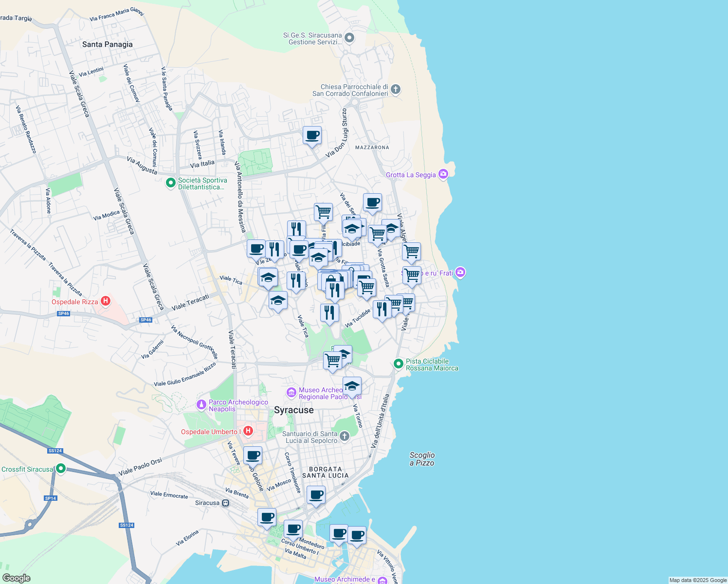Open the Crossfit Siracusa green pin
The image size is (728, 584).
tap(60, 469)
